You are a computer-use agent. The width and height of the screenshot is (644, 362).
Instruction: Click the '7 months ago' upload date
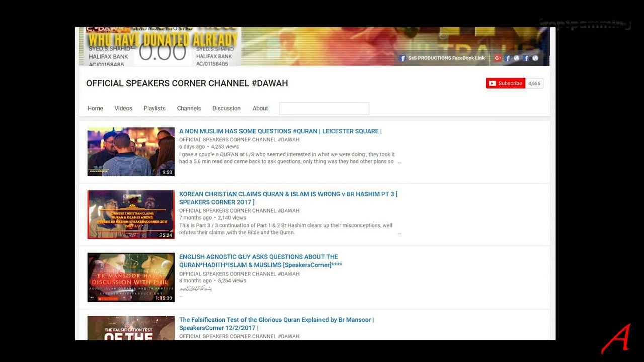coord(195,218)
